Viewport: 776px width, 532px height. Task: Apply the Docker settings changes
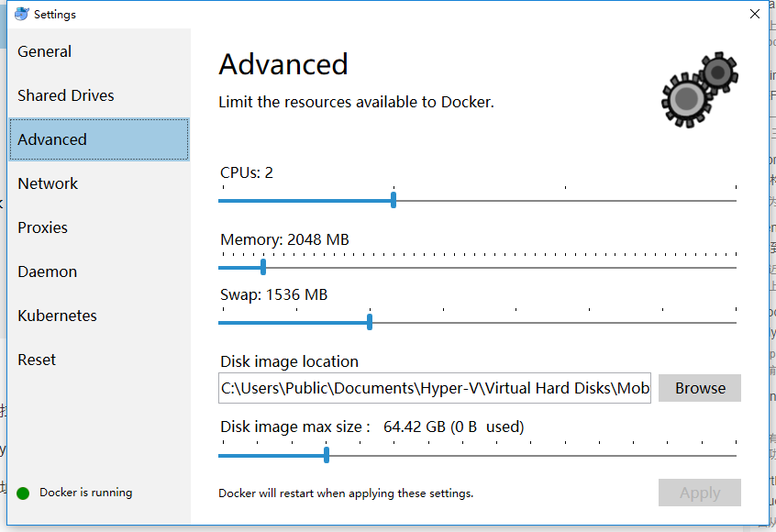(x=699, y=493)
